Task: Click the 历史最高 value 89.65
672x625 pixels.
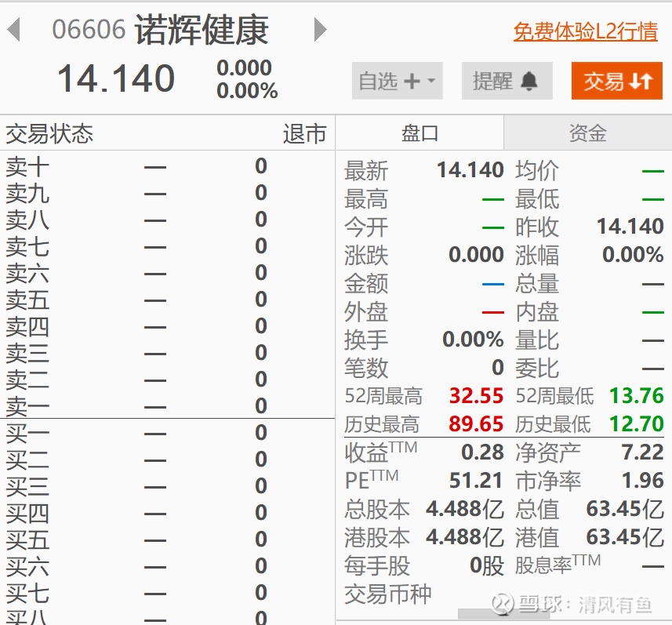Action: coord(476,424)
